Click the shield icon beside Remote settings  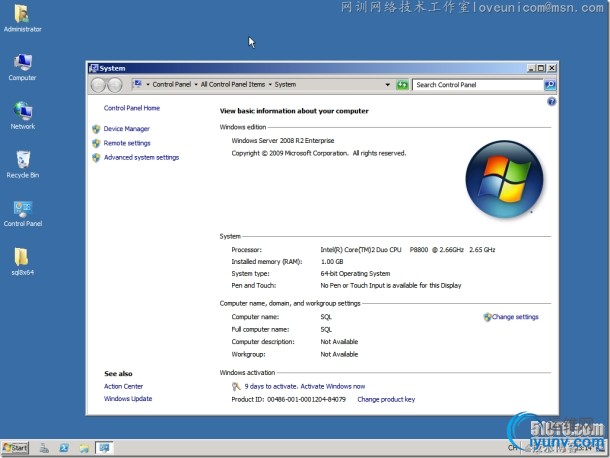(96, 143)
